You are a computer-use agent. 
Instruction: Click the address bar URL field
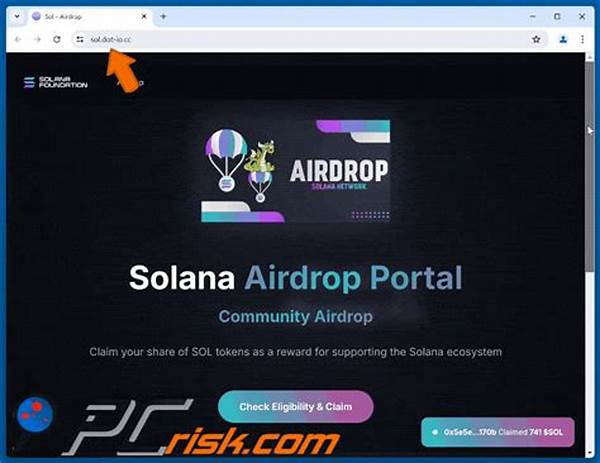[306, 39]
